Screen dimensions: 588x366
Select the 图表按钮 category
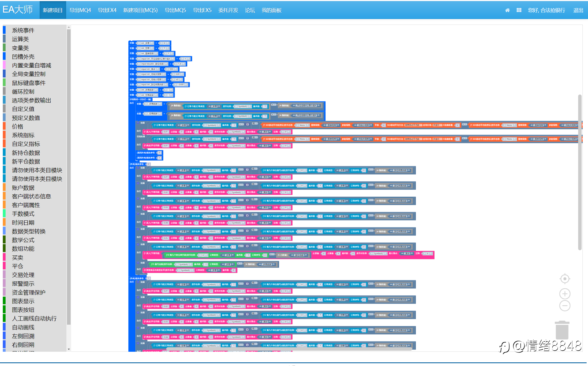pos(23,310)
